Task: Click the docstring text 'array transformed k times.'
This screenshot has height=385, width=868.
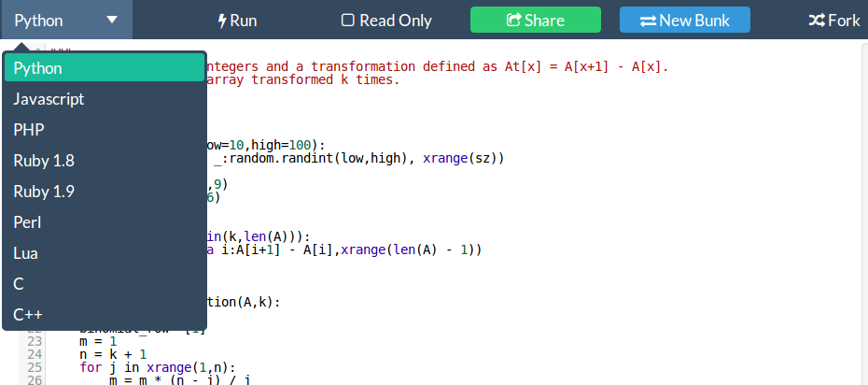Action: click(301, 79)
